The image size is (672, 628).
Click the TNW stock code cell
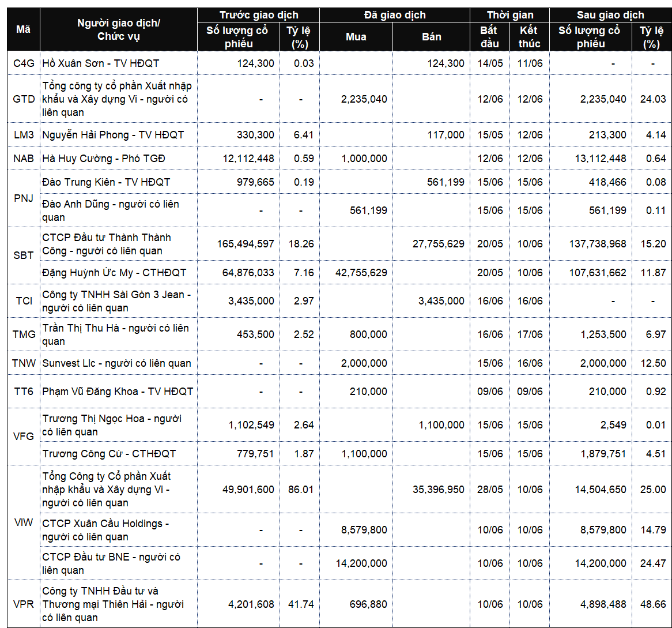(24, 363)
